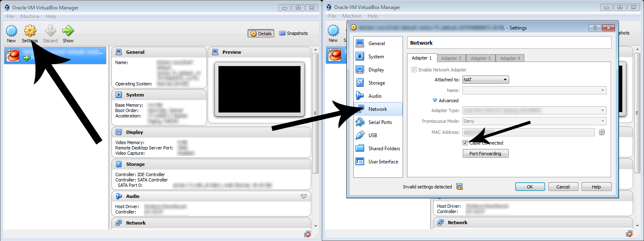Screen dimensions: 644x241
Task: Switch to the Adapter 4 tab
Action: click(510, 58)
